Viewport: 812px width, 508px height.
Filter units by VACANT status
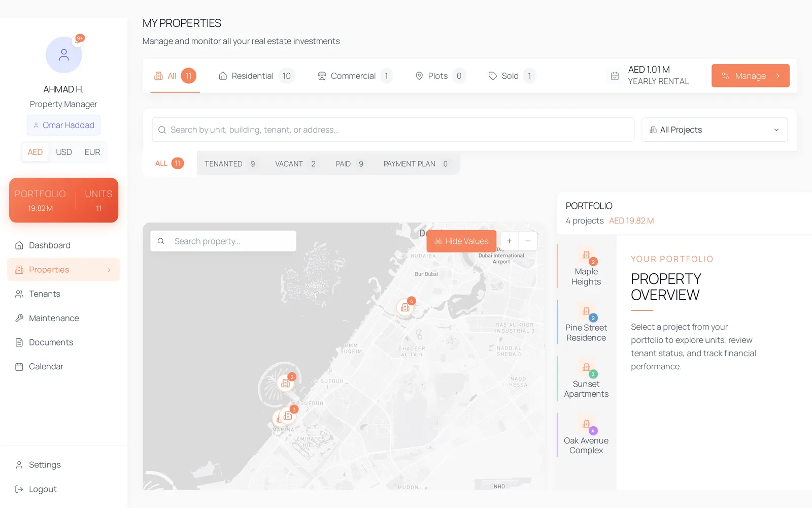(295, 164)
